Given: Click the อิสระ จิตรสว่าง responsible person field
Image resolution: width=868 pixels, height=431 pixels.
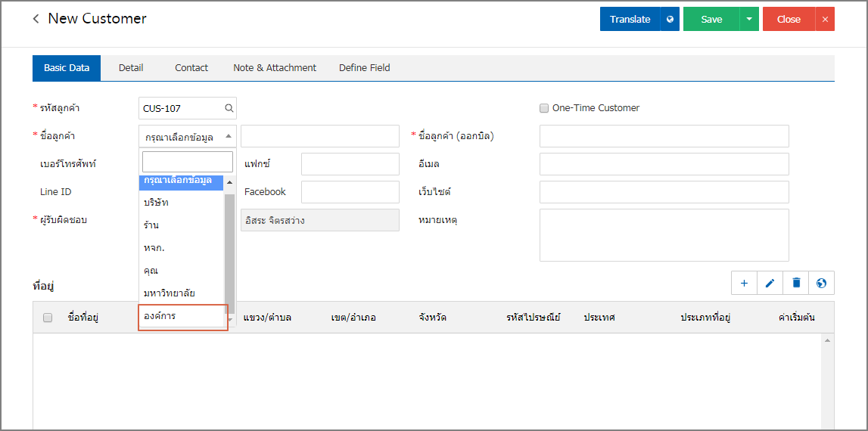Looking at the screenshot, I should [x=320, y=220].
